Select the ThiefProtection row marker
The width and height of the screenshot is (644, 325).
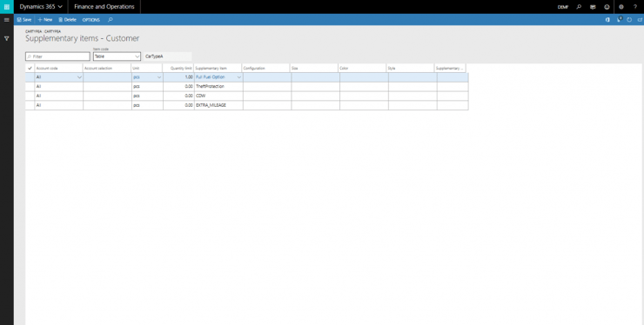pyautogui.click(x=30, y=87)
